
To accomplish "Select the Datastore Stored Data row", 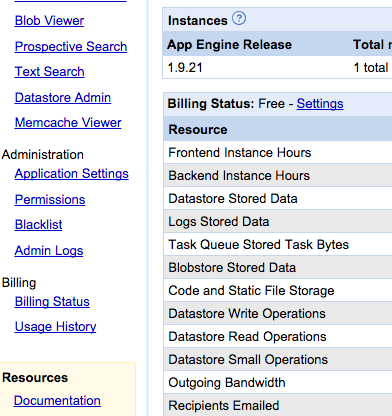I will [278, 199].
